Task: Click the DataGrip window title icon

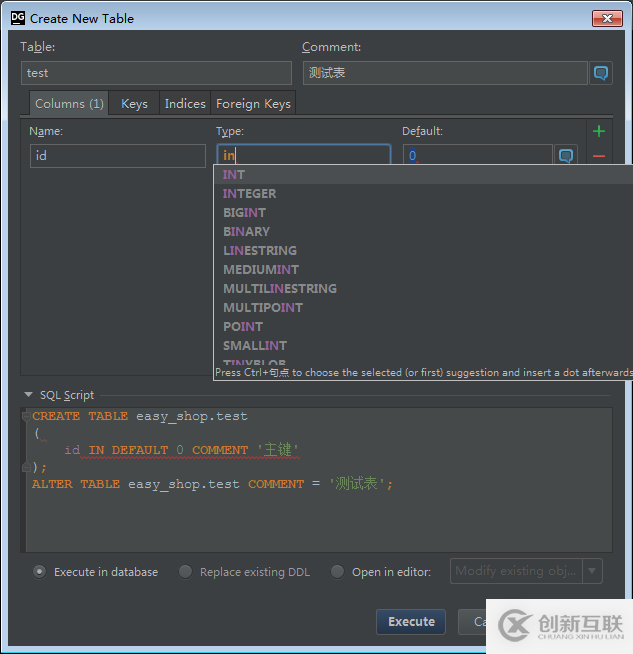Action: click(x=17, y=18)
